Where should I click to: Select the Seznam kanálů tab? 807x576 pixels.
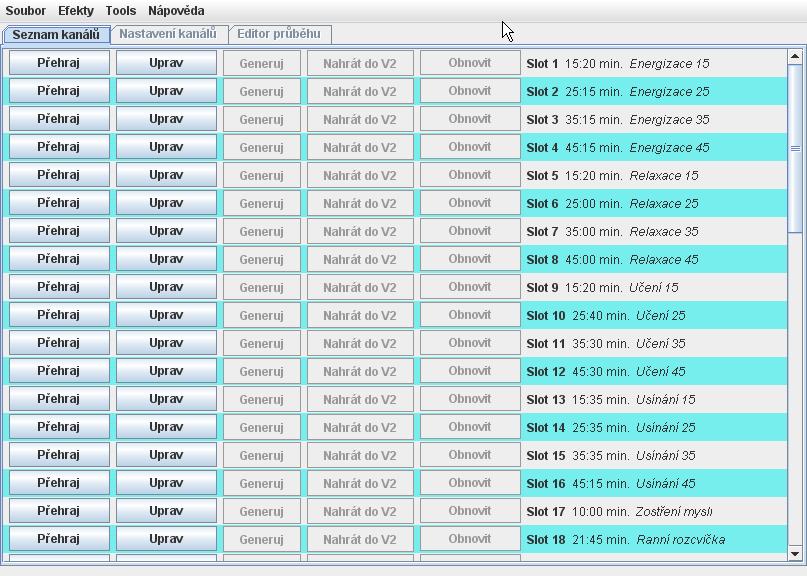click(56, 35)
